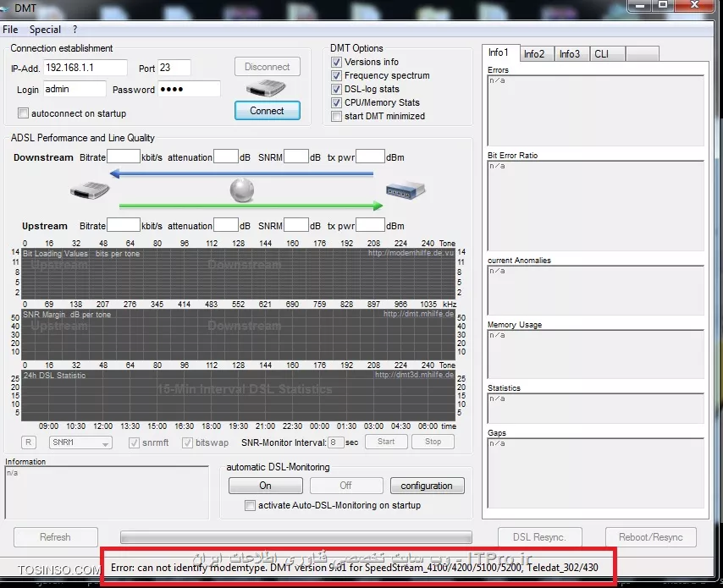Toggle the snrmft checkbox
The width and height of the screenshot is (723, 588).
(134, 442)
